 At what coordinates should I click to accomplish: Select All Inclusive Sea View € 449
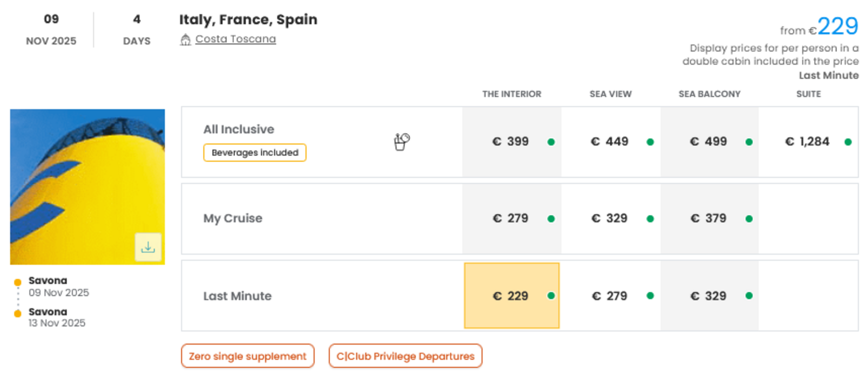(610, 142)
